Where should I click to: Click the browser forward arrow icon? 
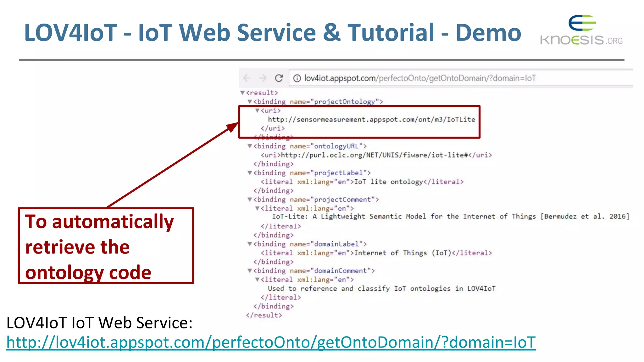pos(263,78)
